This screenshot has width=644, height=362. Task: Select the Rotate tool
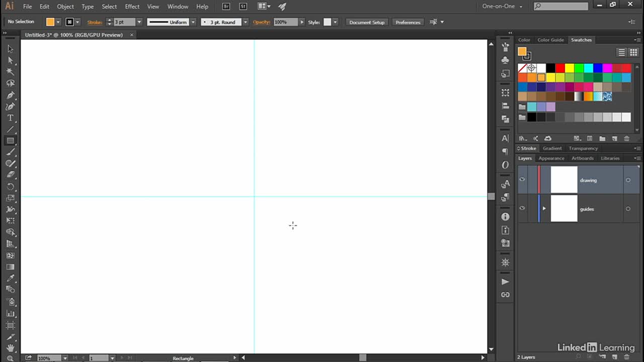point(10,187)
